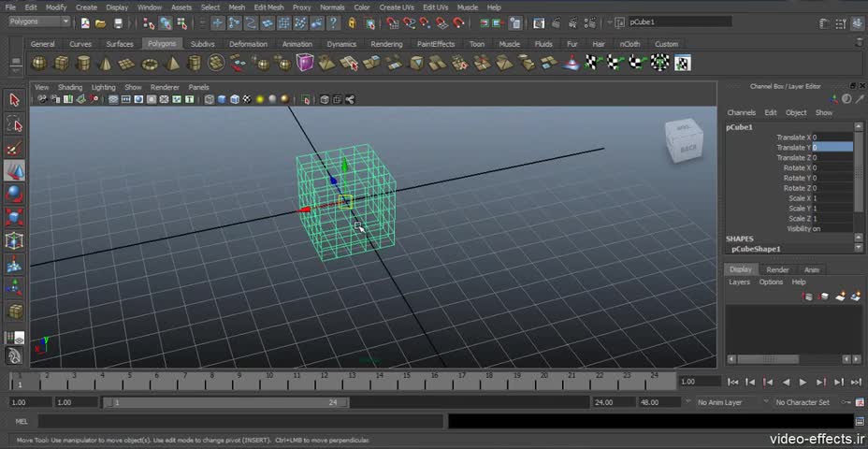Open the Polygons menu set dropdown
868x449 pixels.
click(40, 22)
